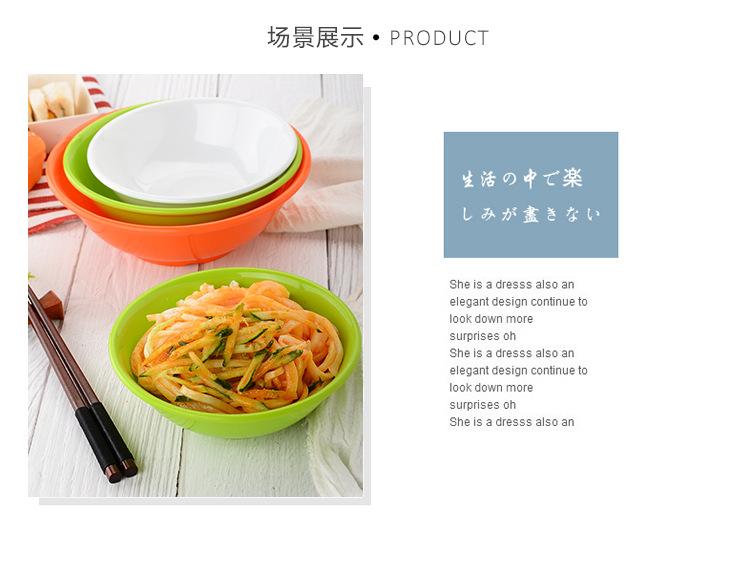Click the first 'look down more' line

[x=491, y=319]
